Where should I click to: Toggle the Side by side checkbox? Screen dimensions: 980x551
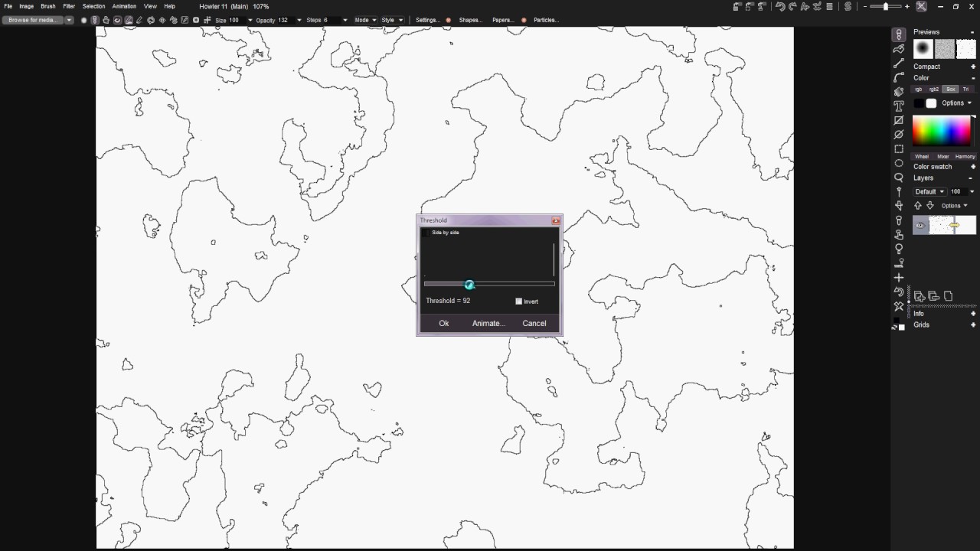tap(426, 233)
